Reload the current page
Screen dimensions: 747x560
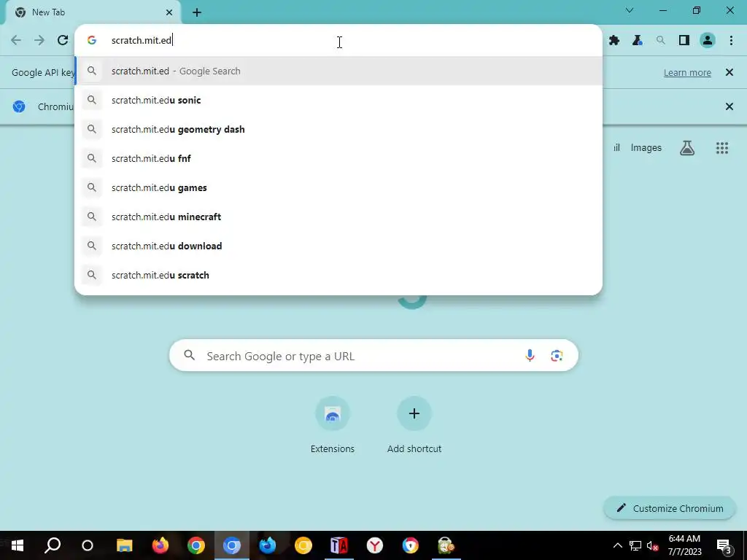[x=63, y=41]
